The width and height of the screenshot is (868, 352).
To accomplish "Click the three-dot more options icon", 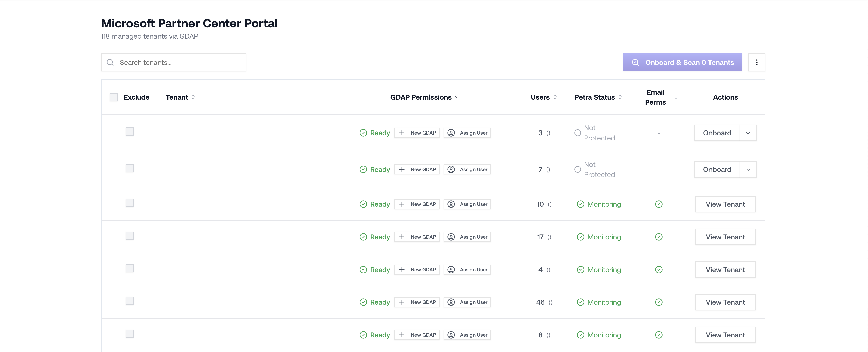I will 757,62.
